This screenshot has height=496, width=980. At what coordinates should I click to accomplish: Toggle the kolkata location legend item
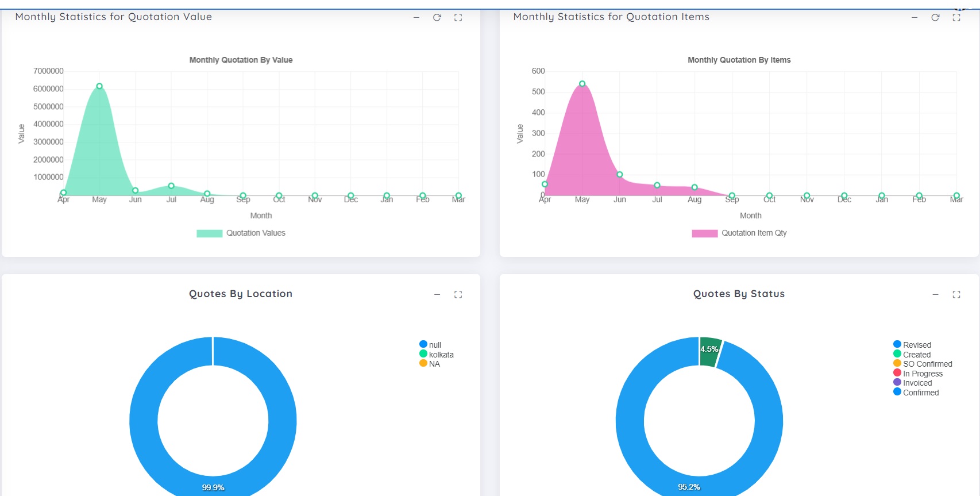437,355
